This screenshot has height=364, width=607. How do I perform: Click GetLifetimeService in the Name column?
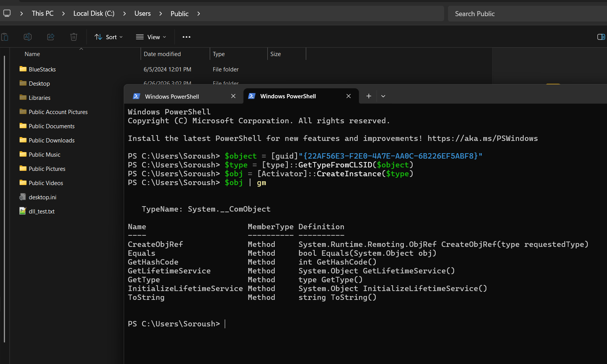(x=169, y=271)
